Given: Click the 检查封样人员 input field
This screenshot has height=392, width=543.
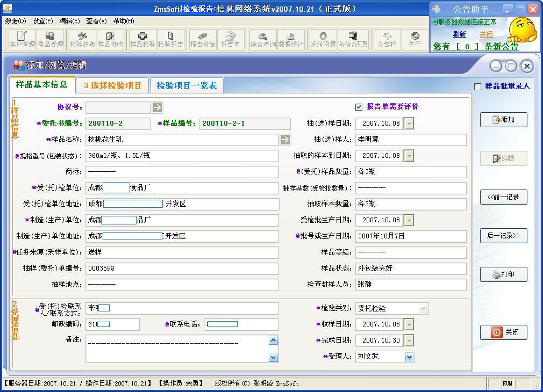Looking at the screenshot, I should (411, 285).
